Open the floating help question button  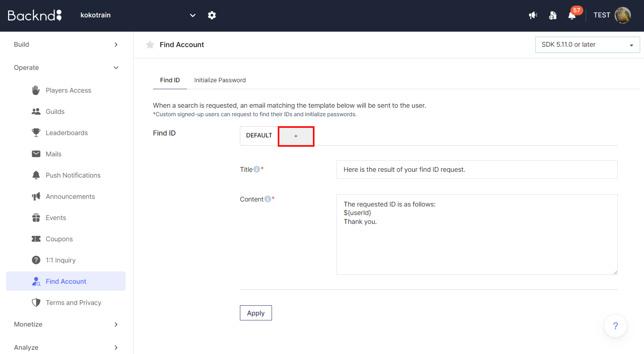(615, 326)
